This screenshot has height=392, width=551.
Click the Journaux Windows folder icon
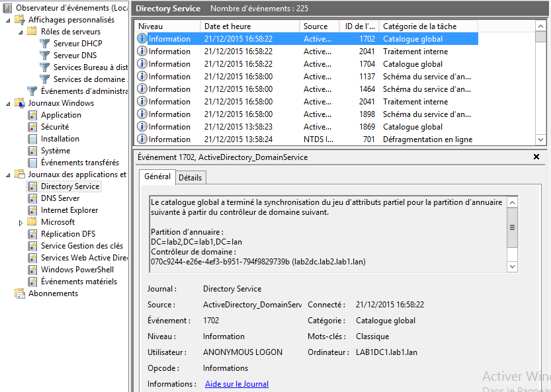point(20,103)
